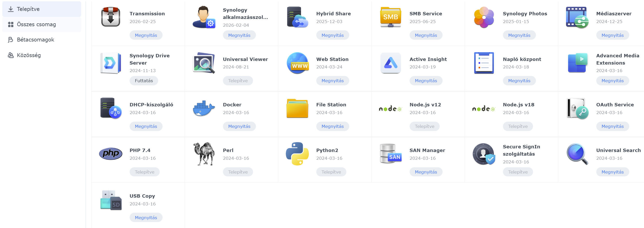The width and height of the screenshot is (644, 228).
Task: Open DHCP-kiszolgáló via Megnyitás
Action: 146,126
